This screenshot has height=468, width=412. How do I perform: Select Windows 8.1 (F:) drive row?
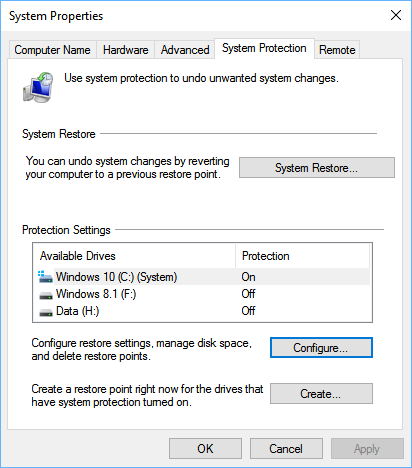(203, 294)
